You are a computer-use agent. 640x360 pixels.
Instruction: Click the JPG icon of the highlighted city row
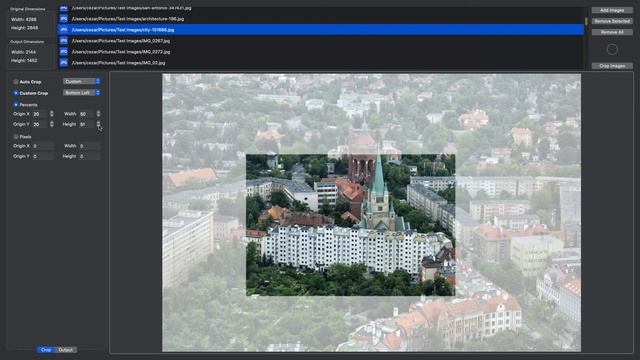tap(64, 30)
